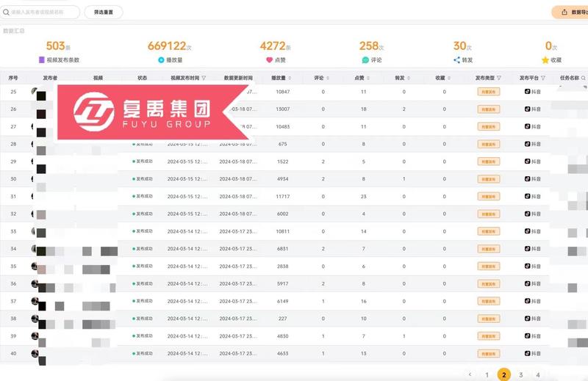Click the 抖音 platform icon in row 36
Screen dimensions: 588x381
pos(527,283)
